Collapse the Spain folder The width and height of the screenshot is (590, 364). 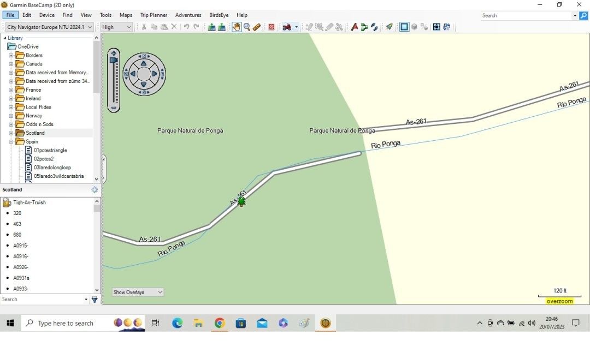(x=11, y=142)
